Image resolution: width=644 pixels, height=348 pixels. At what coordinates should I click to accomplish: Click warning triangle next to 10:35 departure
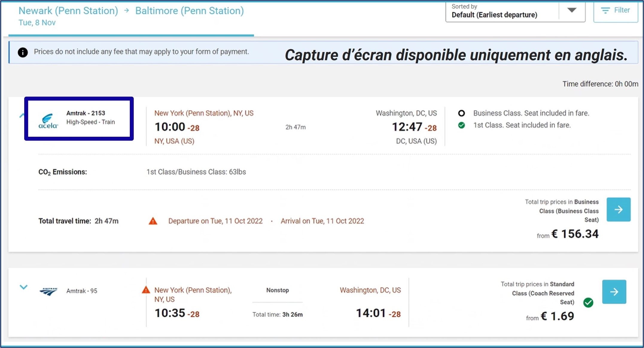(146, 290)
